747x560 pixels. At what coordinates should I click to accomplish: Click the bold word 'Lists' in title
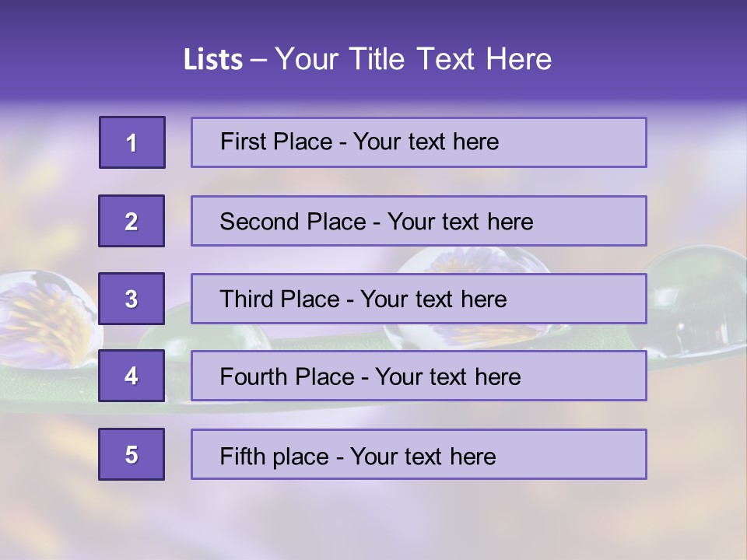[x=213, y=60]
